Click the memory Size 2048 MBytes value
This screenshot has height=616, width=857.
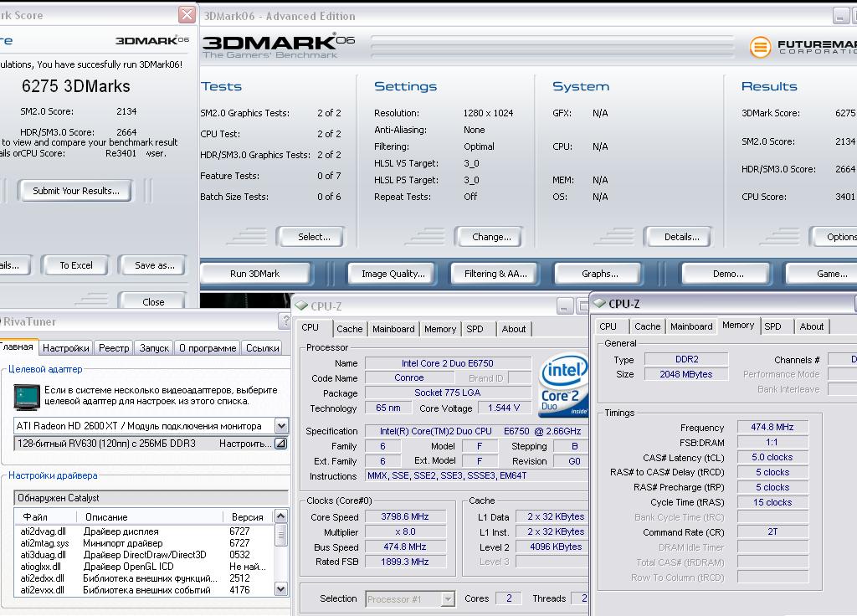(x=686, y=374)
